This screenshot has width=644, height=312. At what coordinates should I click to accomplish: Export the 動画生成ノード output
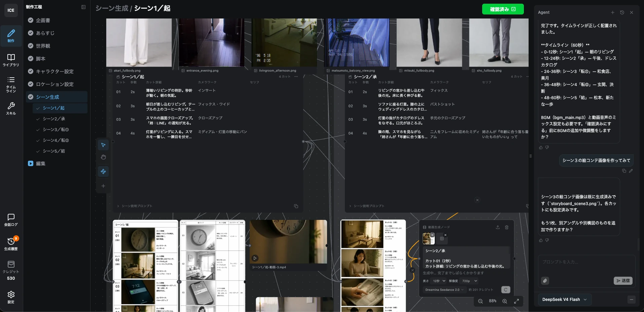pos(498,227)
